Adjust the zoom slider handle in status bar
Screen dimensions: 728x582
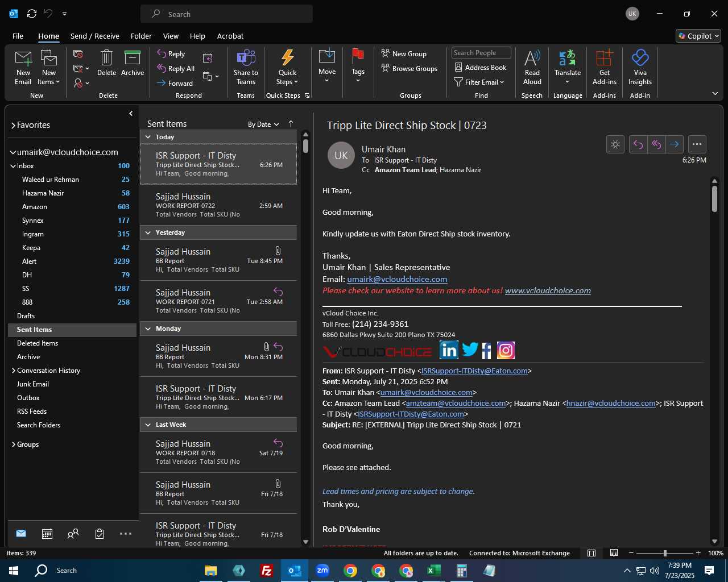[665, 553]
